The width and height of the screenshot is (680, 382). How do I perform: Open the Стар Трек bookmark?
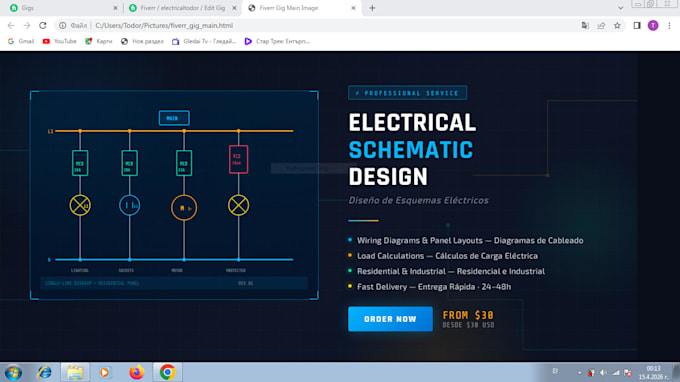[277, 41]
